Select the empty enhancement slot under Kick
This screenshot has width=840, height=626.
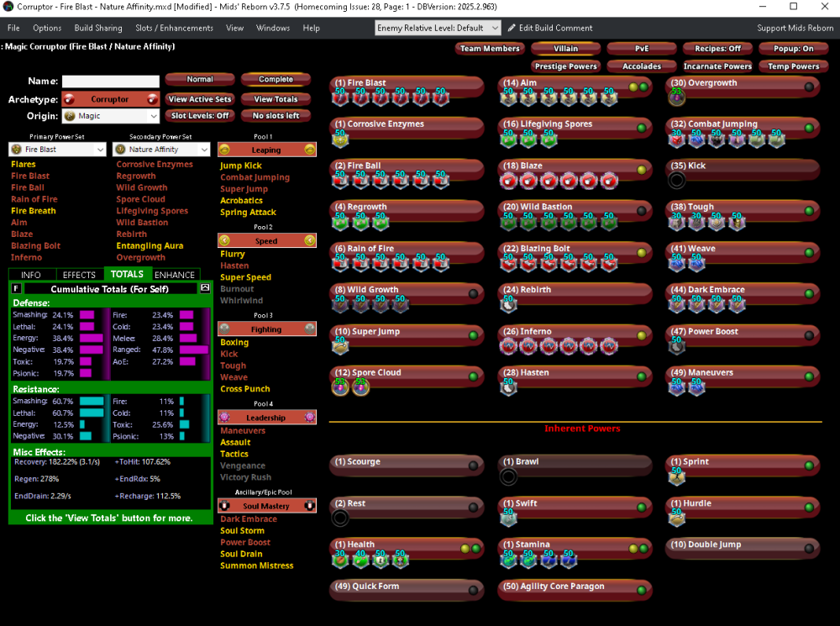coord(677,181)
